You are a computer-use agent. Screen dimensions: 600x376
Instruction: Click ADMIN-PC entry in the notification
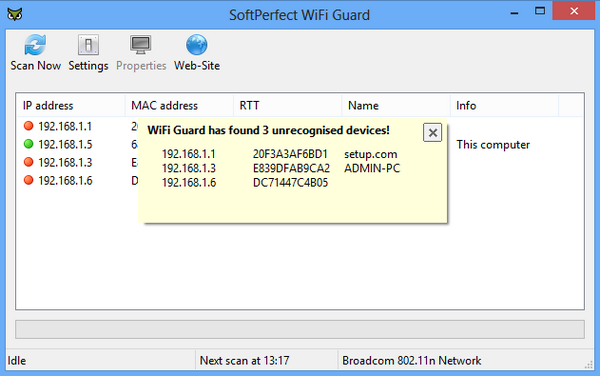372,168
